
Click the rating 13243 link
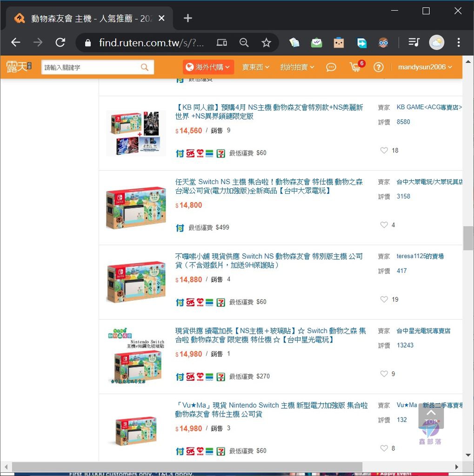[x=405, y=345]
